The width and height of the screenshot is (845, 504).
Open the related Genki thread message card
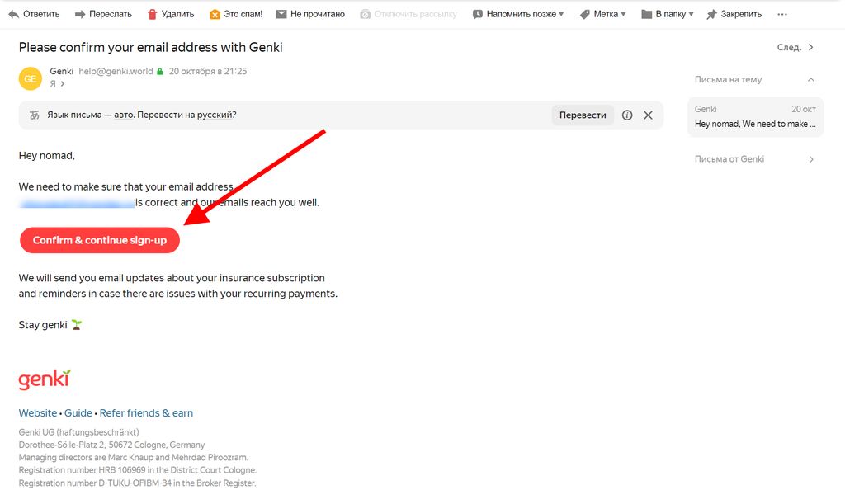(x=755, y=116)
